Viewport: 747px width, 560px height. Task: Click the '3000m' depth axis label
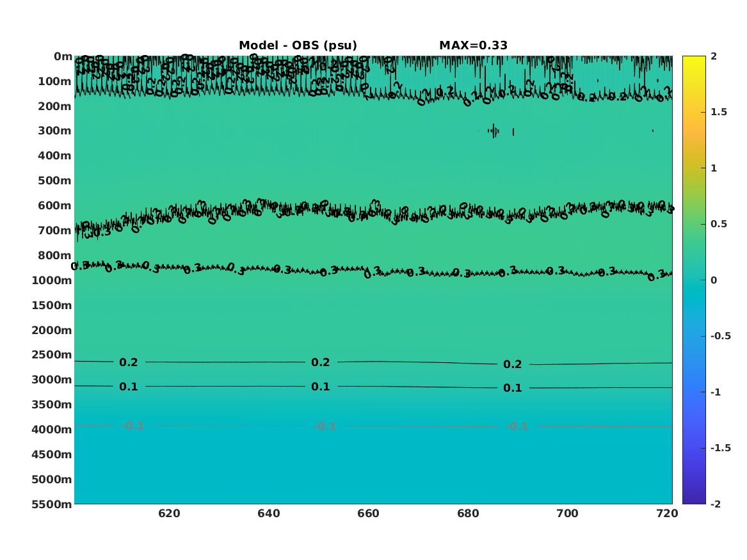point(51,380)
